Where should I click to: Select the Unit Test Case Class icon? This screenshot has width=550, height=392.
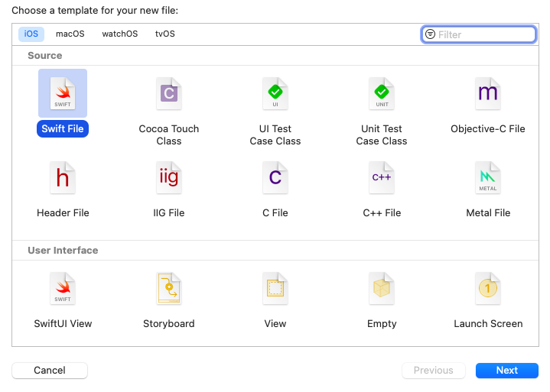(x=382, y=93)
